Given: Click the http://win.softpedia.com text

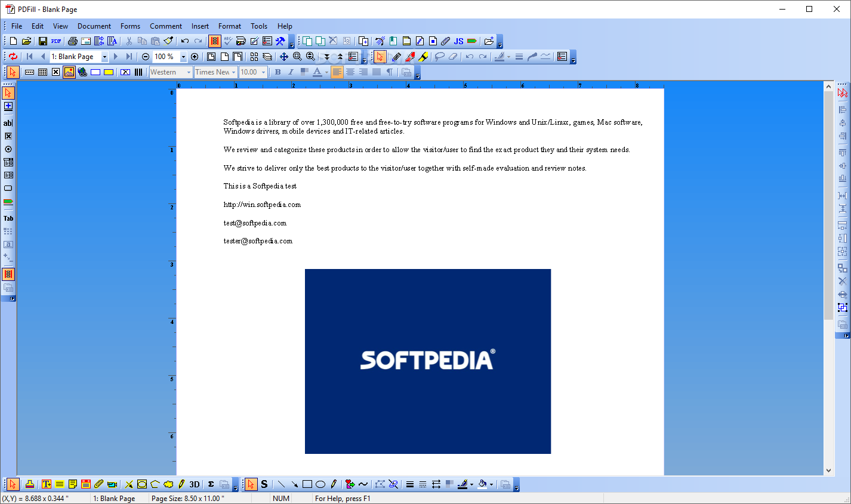Looking at the screenshot, I should point(262,205).
